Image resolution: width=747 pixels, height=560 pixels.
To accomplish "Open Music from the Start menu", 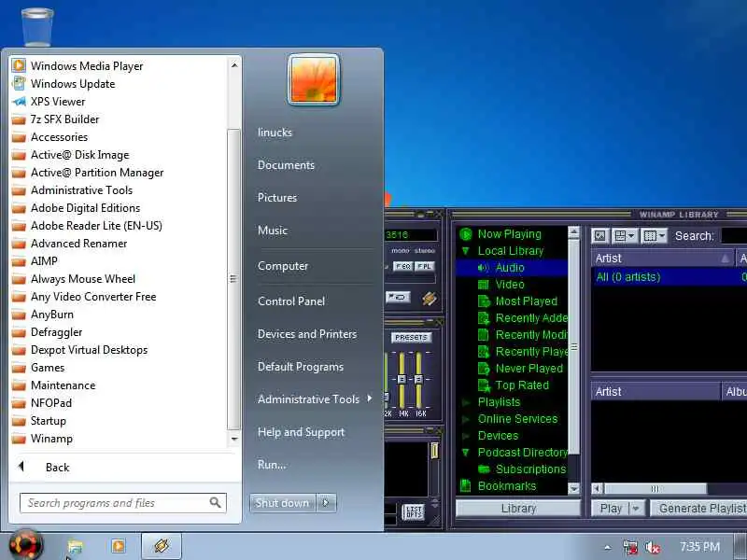I will (272, 231).
